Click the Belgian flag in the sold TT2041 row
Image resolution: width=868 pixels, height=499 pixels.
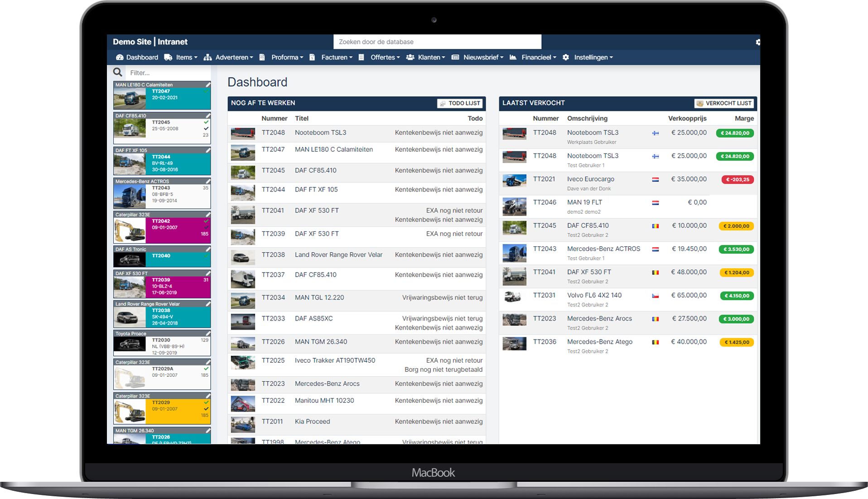pyautogui.click(x=656, y=273)
